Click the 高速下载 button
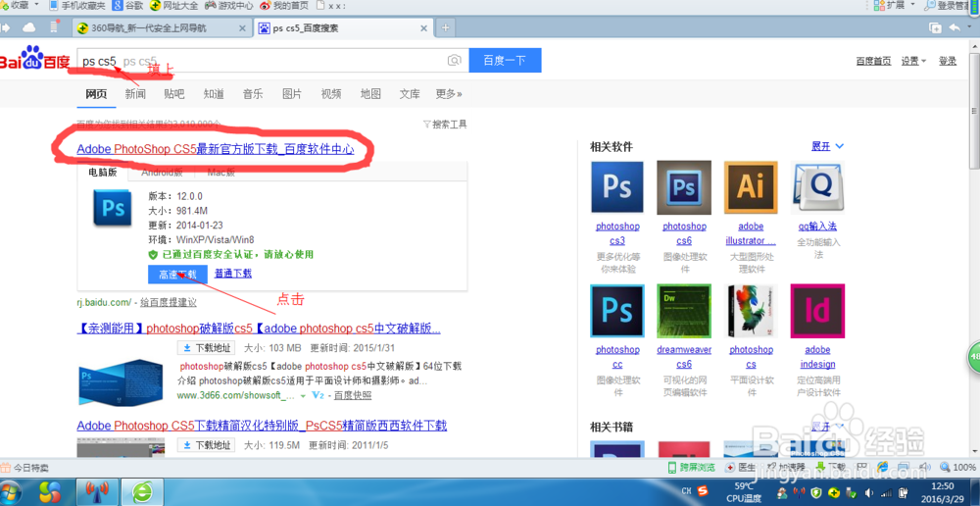Image resolution: width=980 pixels, height=506 pixels. click(177, 274)
